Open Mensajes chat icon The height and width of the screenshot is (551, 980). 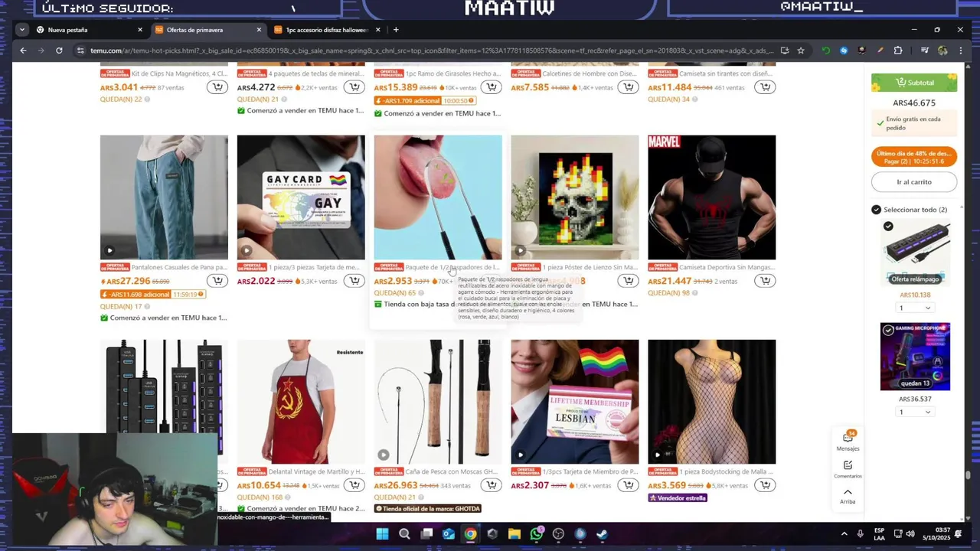pyautogui.click(x=848, y=441)
